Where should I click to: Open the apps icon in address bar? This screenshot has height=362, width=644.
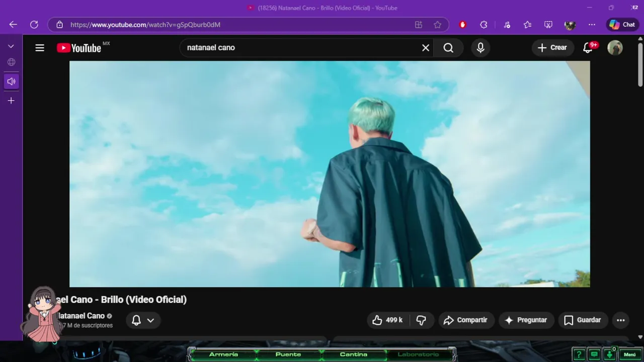(418, 25)
